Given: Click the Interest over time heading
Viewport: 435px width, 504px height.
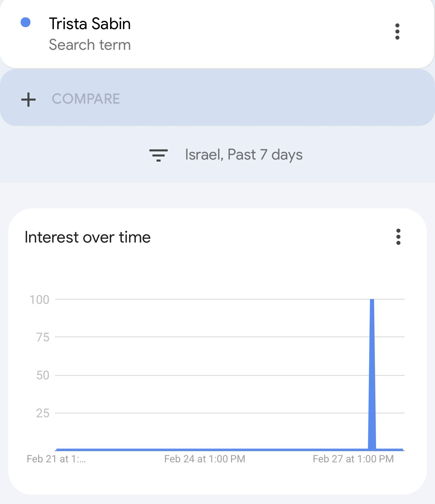Looking at the screenshot, I should point(88,237).
